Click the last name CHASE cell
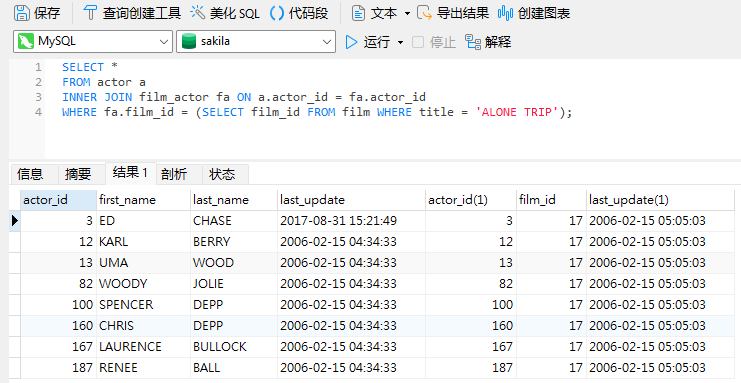Viewport: 741px width, 383px height. point(234,221)
